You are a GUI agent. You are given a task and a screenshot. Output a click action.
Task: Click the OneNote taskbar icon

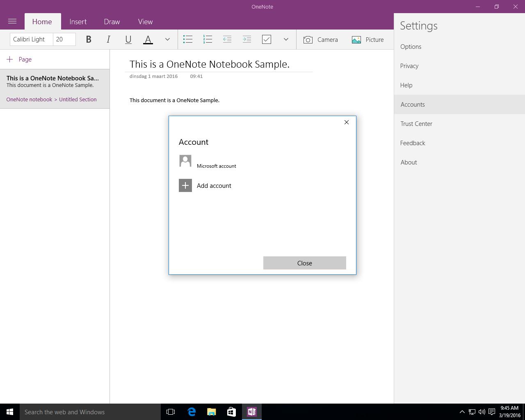point(252,412)
